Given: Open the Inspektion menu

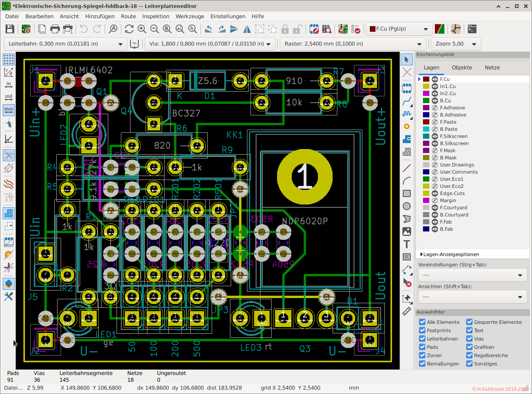Looking at the screenshot, I should point(156,16).
